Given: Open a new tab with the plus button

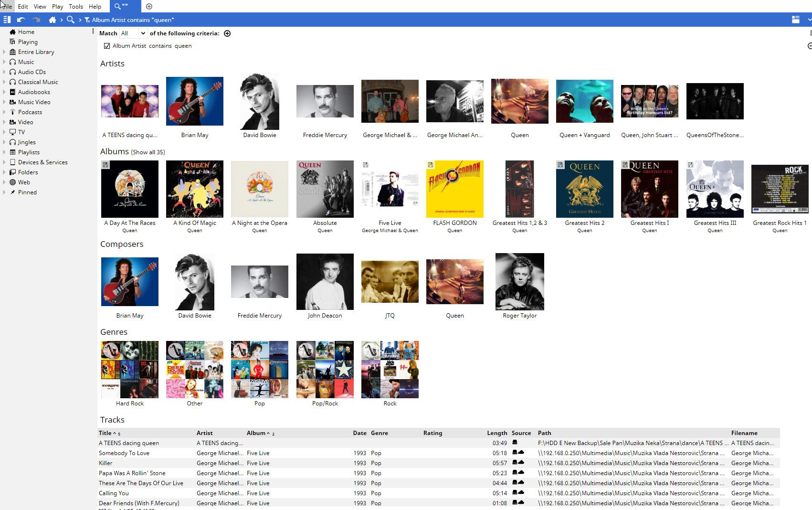Looking at the screenshot, I should point(149,6).
